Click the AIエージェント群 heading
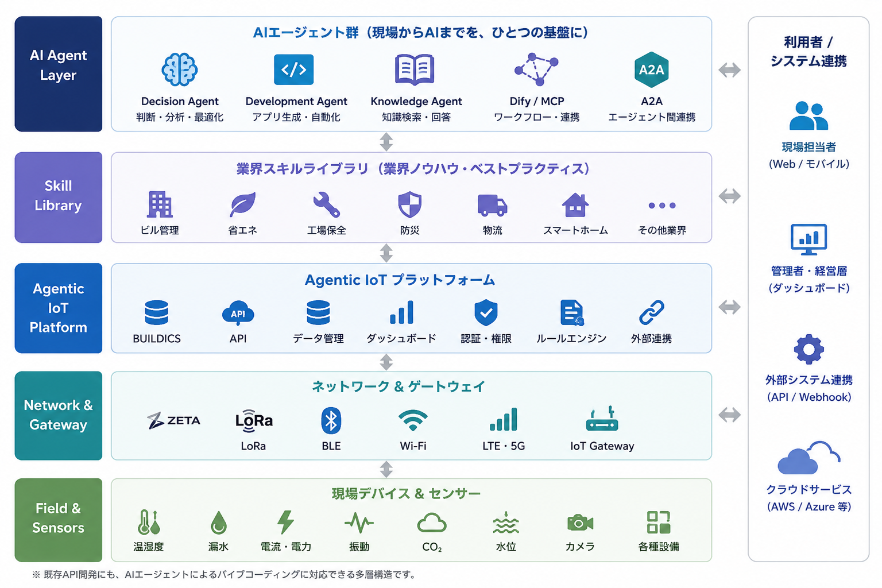The image size is (882, 588). pyautogui.click(x=421, y=33)
